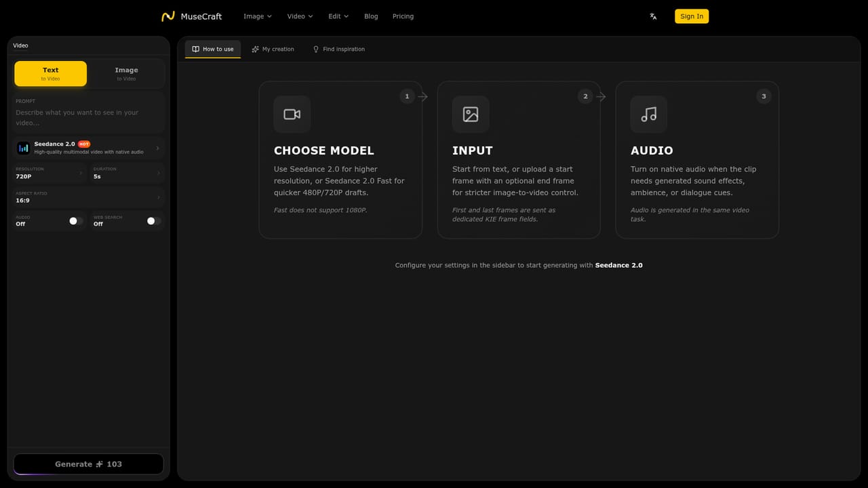868x488 pixels.
Task: Click the INPUT card heading
Action: pos(473,150)
